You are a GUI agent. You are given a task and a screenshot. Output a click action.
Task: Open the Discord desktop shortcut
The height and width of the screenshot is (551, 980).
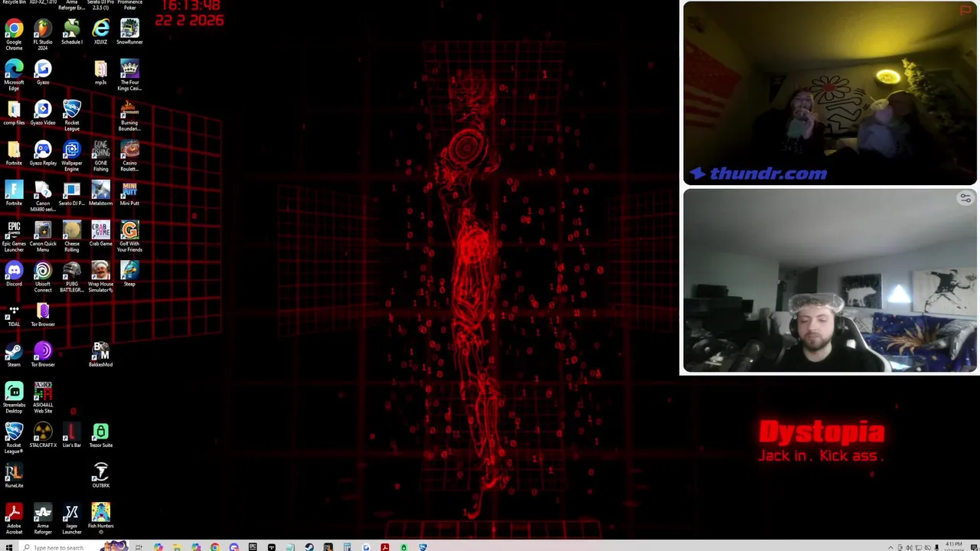pyautogui.click(x=14, y=274)
